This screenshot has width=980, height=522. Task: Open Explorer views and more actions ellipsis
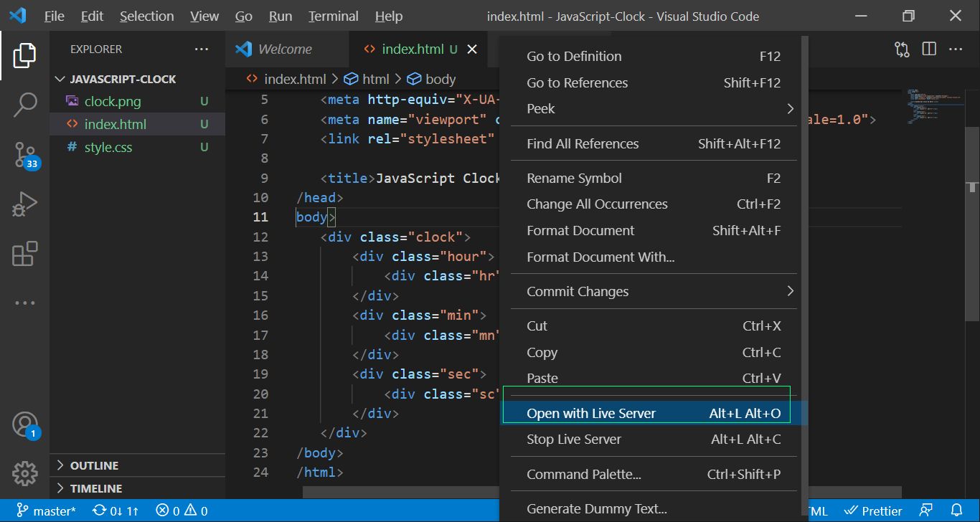201,49
